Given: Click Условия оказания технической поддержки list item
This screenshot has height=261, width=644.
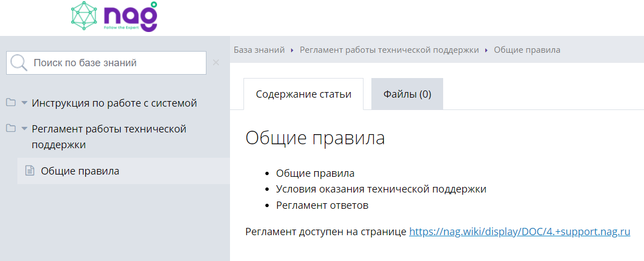Looking at the screenshot, I should tap(381, 189).
